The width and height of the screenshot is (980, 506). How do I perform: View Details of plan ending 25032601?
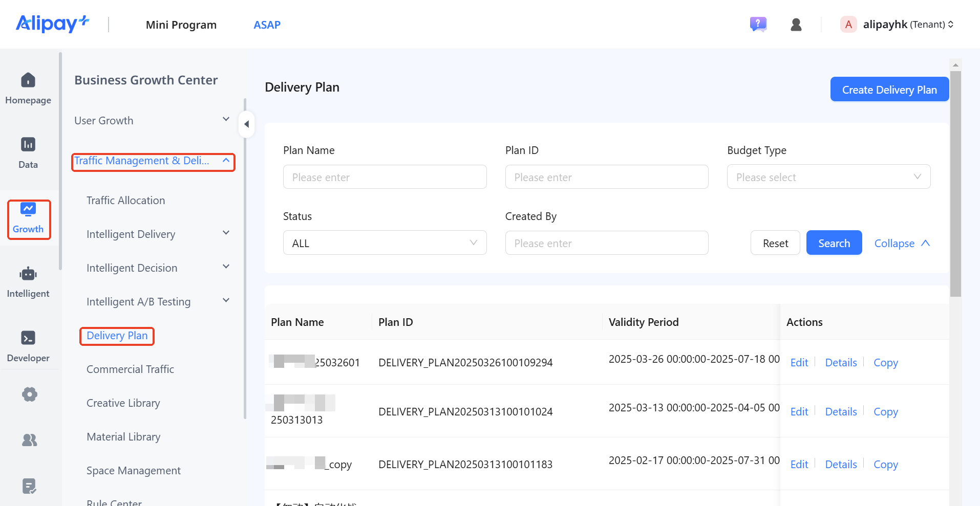[841, 362]
